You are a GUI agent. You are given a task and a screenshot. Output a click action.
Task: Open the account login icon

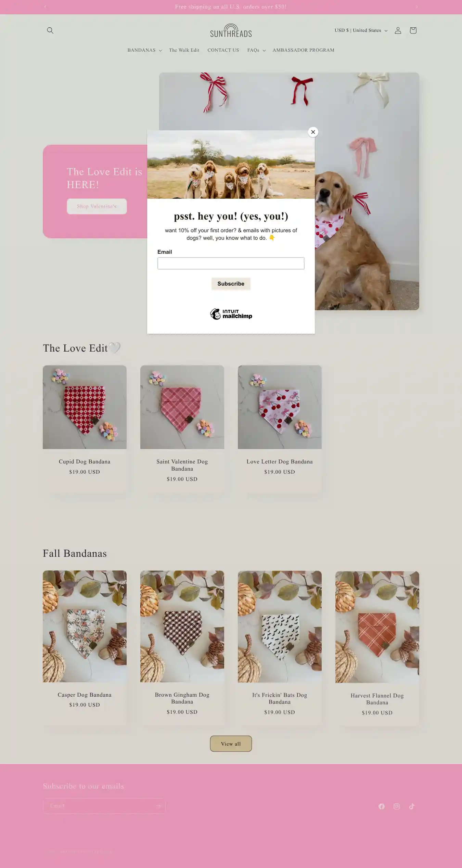click(x=398, y=30)
